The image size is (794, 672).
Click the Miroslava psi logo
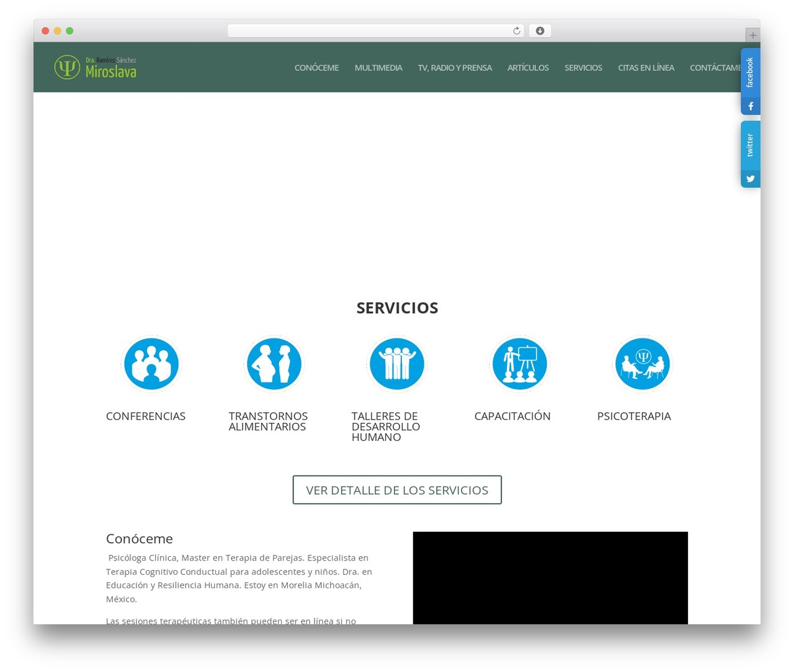tap(95, 68)
